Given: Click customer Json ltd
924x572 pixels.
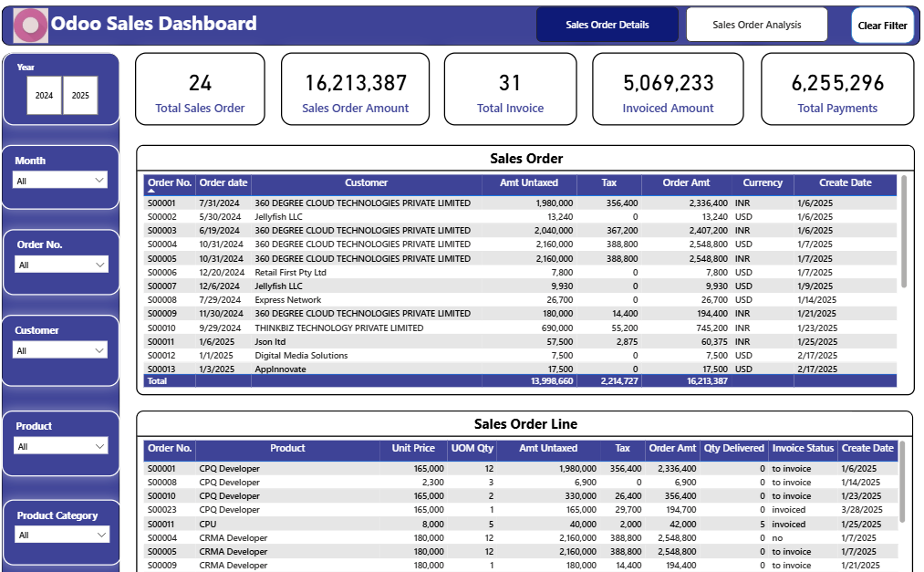Looking at the screenshot, I should [270, 342].
